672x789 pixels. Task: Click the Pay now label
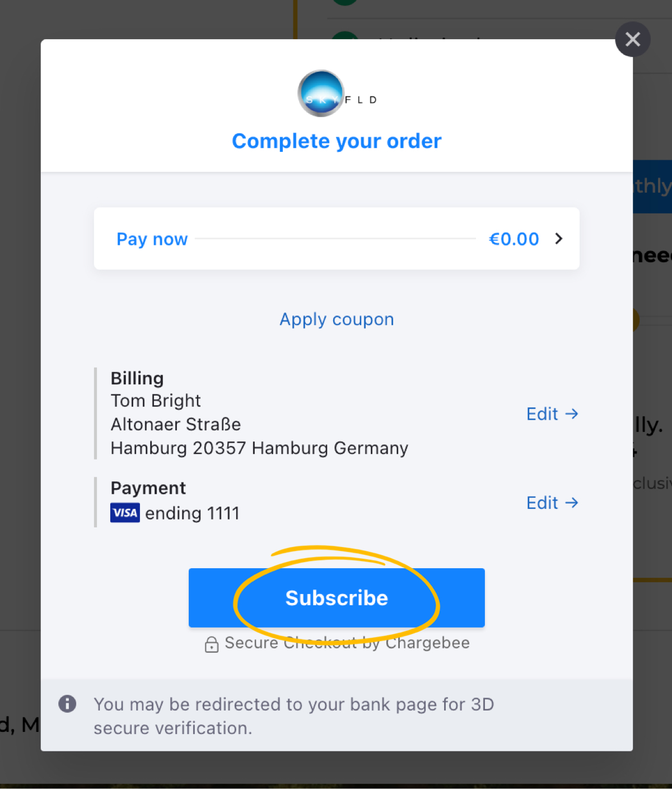pos(152,239)
